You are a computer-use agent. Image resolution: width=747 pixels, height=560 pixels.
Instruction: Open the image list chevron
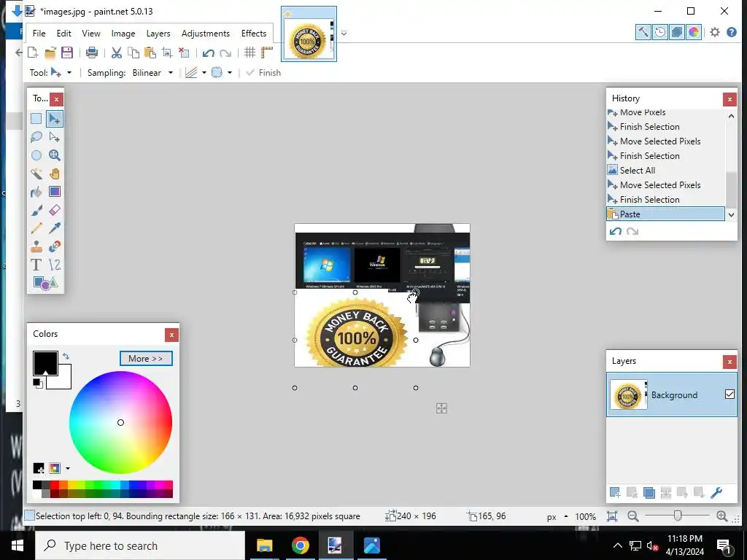(x=344, y=33)
